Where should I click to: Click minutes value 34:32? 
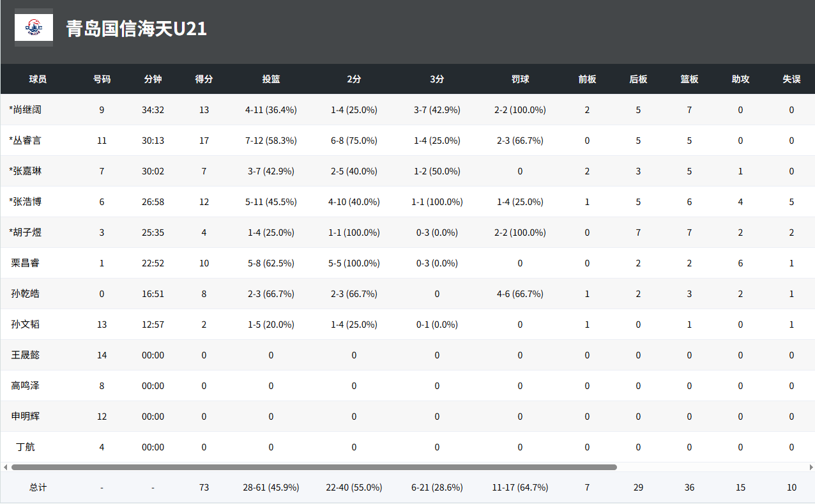[x=153, y=110]
